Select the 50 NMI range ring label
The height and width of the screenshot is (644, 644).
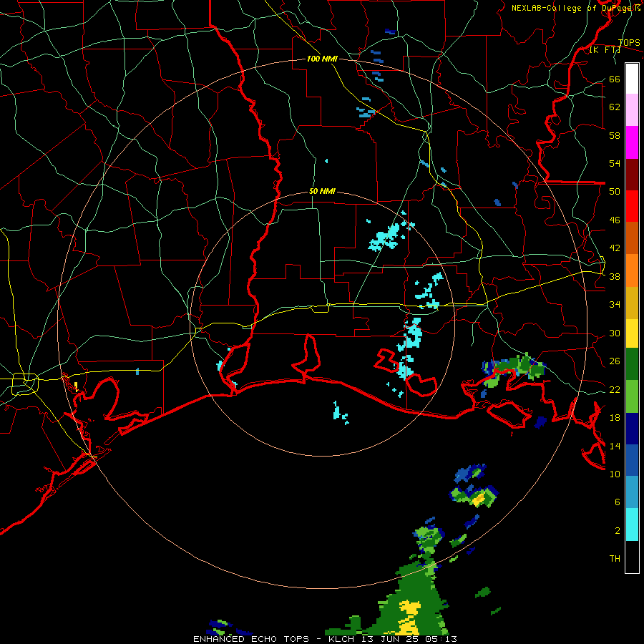pyautogui.click(x=323, y=191)
